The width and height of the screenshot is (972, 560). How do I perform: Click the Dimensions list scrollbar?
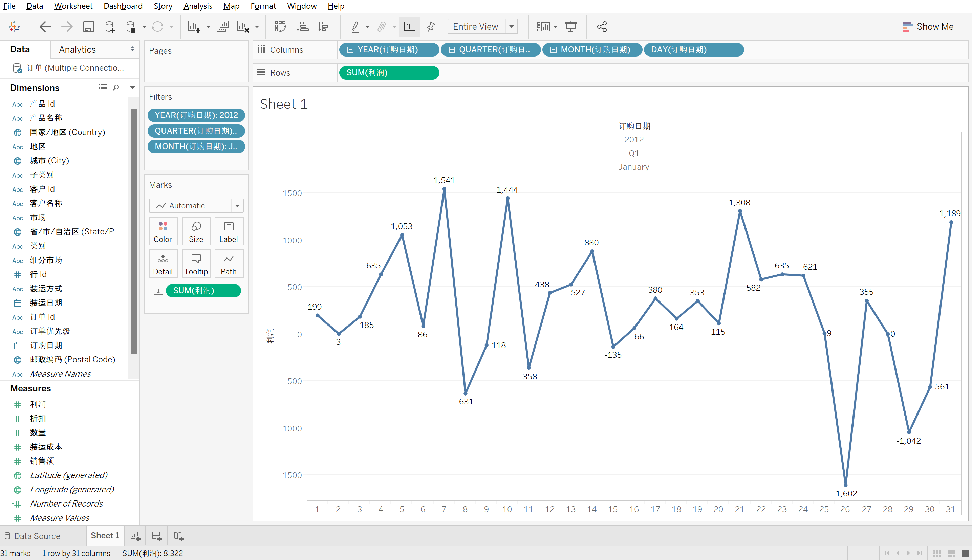point(134,231)
